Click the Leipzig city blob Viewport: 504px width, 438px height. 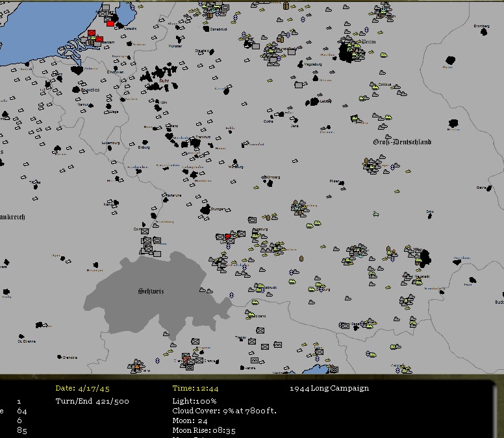coord(312,102)
